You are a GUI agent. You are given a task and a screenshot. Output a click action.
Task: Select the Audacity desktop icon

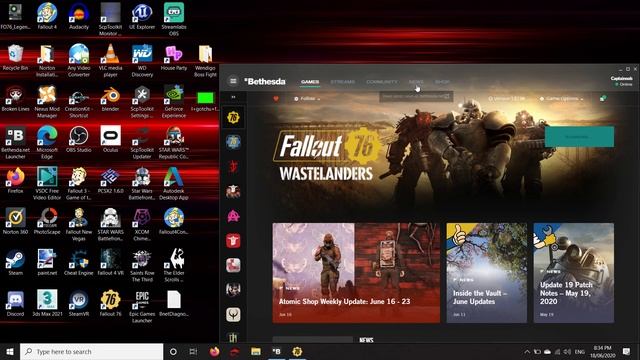pos(79,16)
